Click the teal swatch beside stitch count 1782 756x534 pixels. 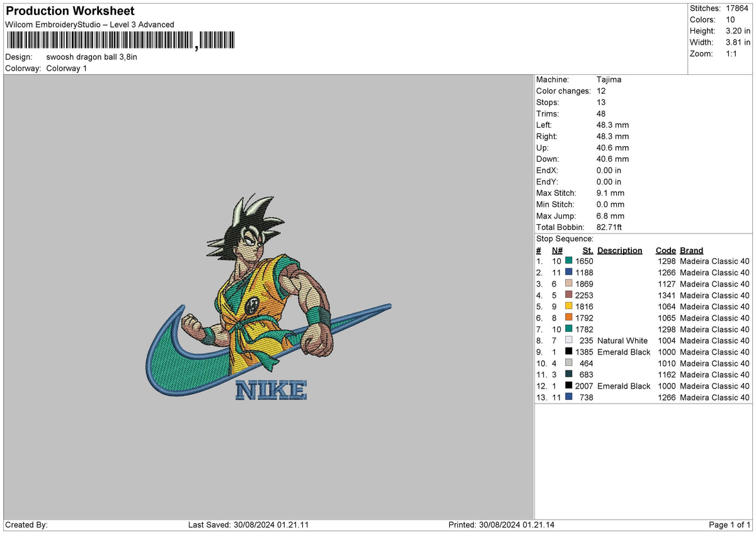pyautogui.click(x=569, y=329)
